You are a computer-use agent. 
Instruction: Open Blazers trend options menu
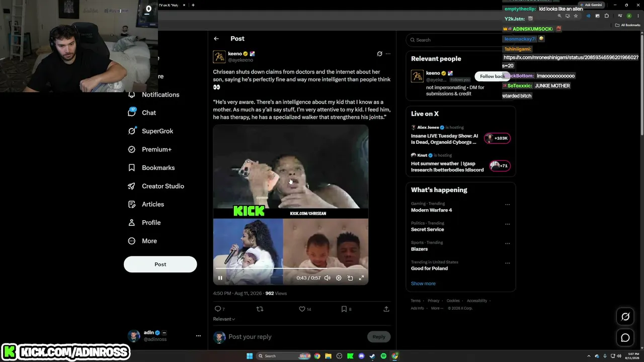507,243
